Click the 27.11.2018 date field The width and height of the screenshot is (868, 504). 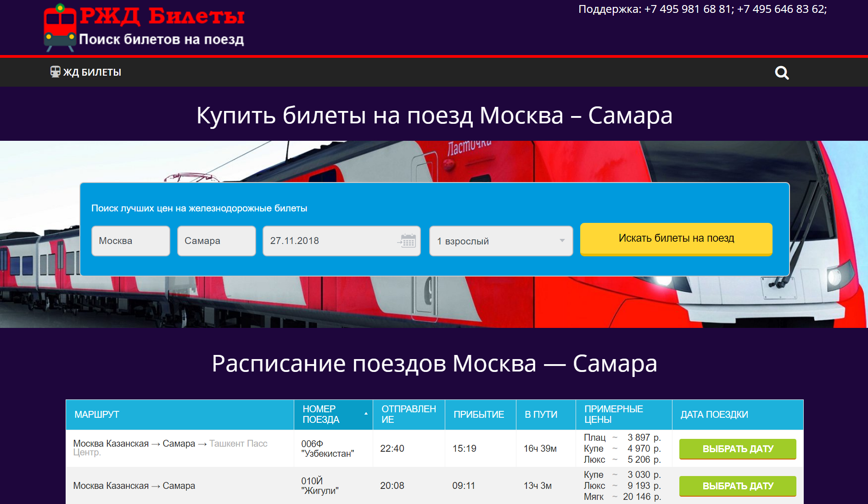(342, 241)
